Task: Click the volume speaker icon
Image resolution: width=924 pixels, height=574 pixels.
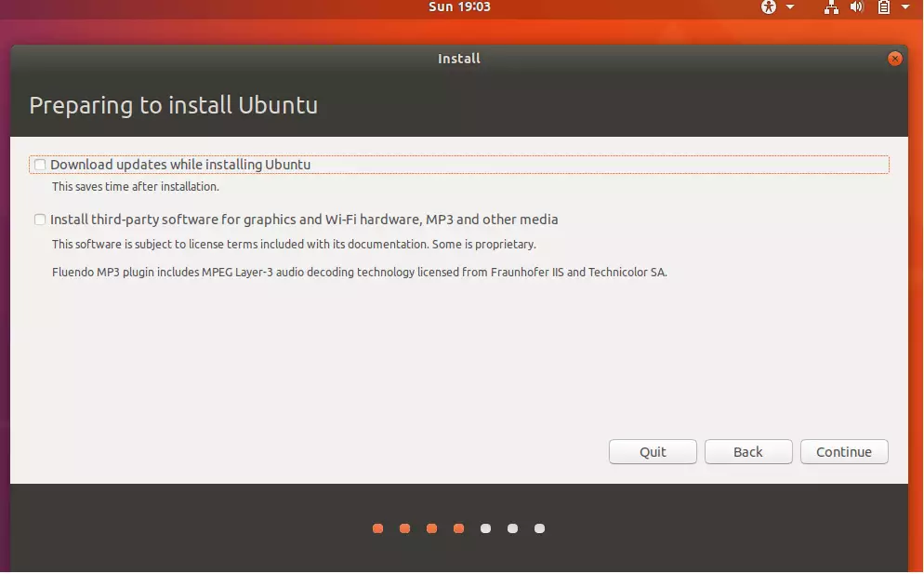Action: (x=857, y=7)
